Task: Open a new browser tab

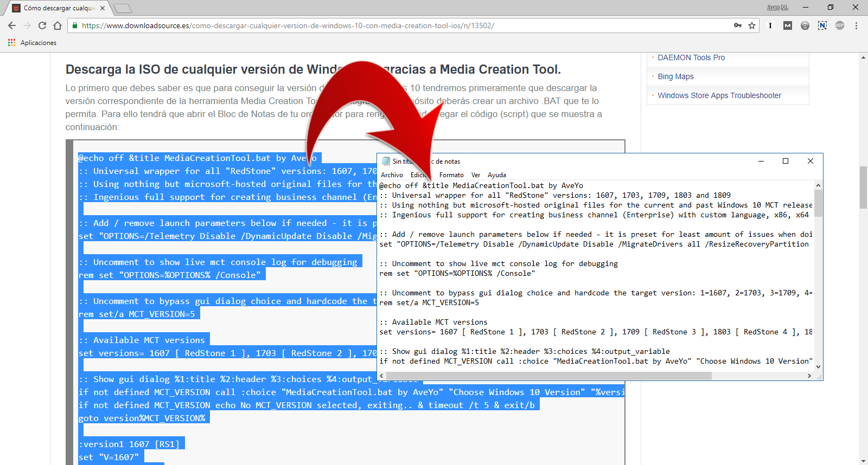Action: 123,8
